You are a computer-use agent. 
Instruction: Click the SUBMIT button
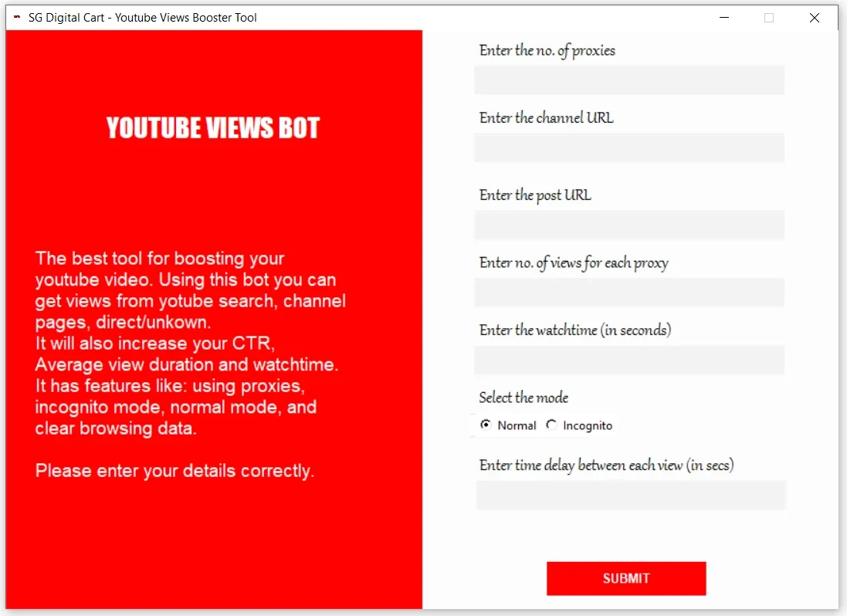click(x=626, y=578)
